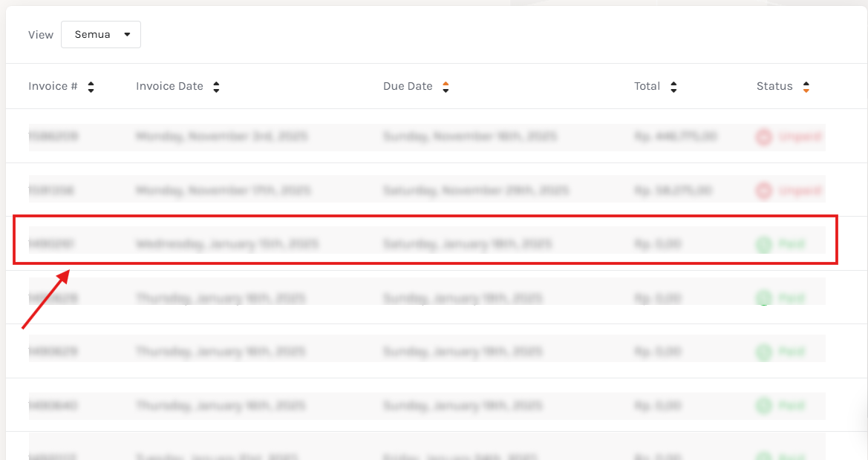The image size is (868, 460).
Task: Select the Status column header text
Action: pyautogui.click(x=774, y=86)
